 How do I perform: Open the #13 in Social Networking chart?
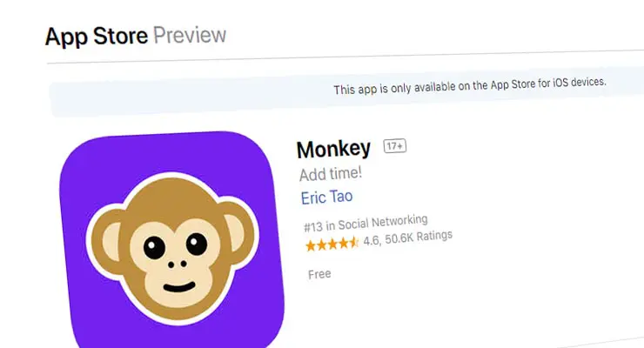pos(366,223)
